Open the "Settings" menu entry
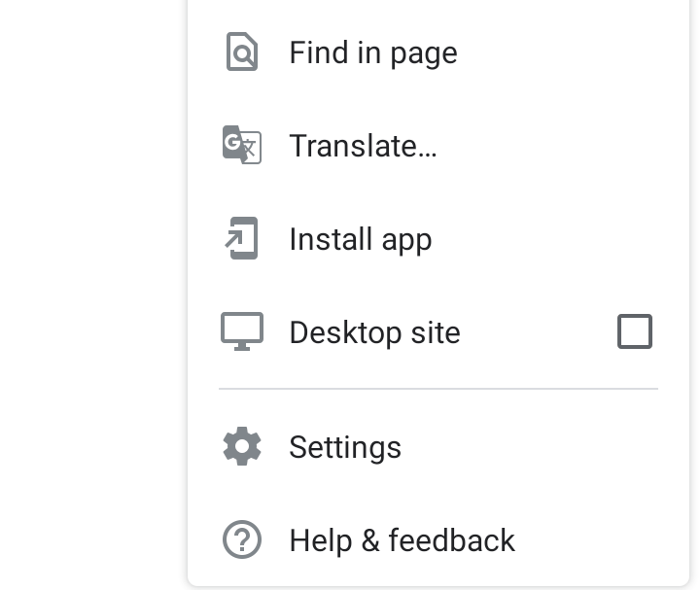The height and width of the screenshot is (590, 700). [345, 447]
